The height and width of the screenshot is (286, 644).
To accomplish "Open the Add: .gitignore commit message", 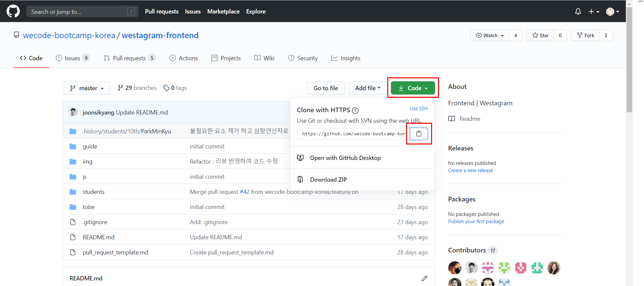I will pos(209,222).
